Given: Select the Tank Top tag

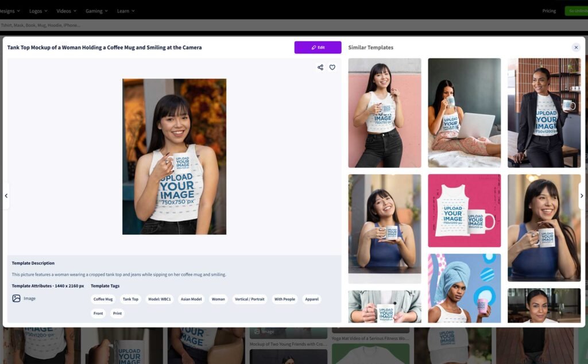Looking at the screenshot, I should (130, 299).
